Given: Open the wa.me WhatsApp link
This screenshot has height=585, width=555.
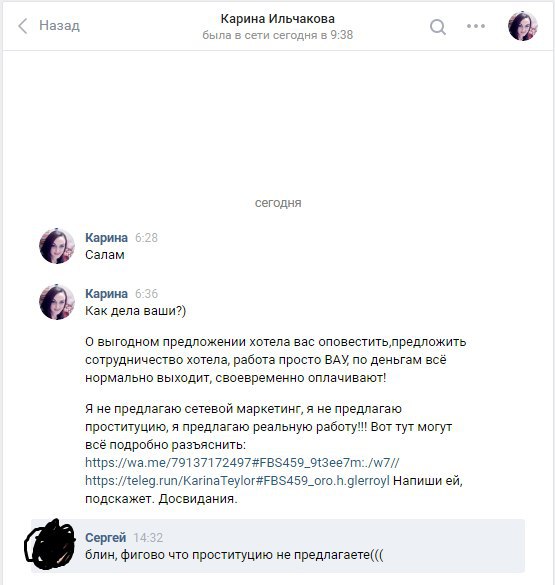Looking at the screenshot, I should tap(242, 463).
